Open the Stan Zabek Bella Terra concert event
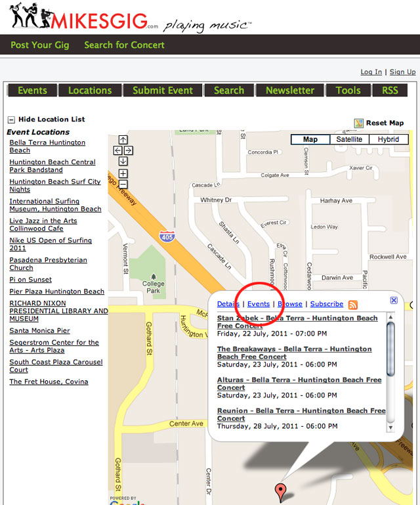 click(x=297, y=322)
